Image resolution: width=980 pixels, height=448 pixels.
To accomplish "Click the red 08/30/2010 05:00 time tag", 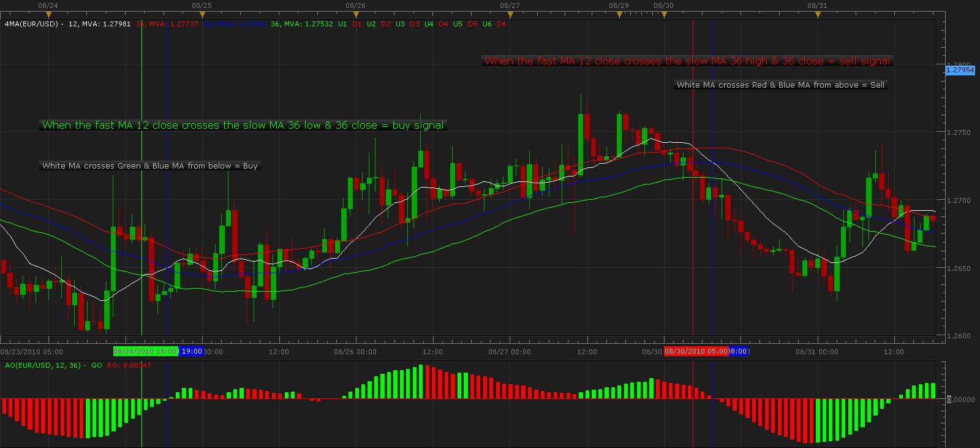I will 696,352.
